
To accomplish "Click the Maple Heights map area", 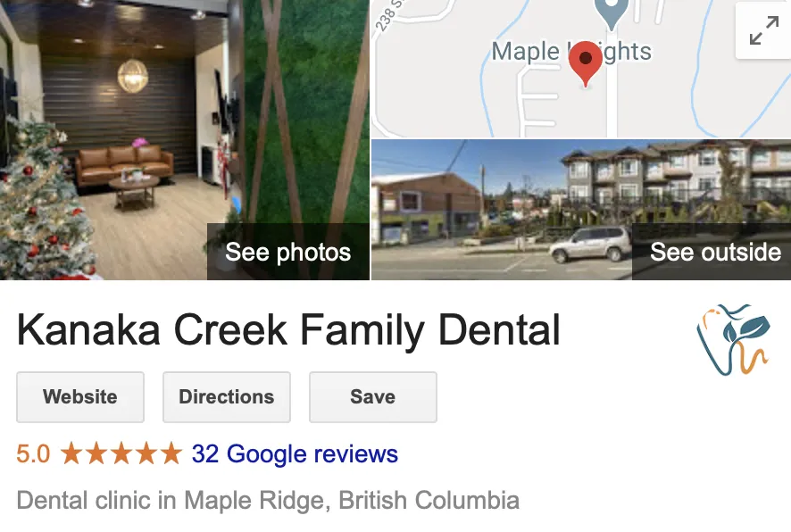I will pyautogui.click(x=571, y=52).
